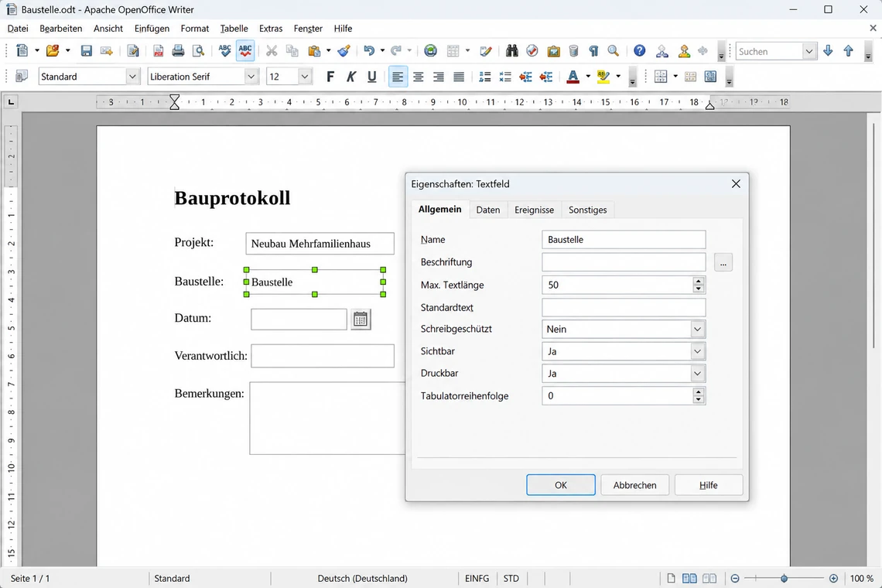Align text left toolbar icon

398,77
